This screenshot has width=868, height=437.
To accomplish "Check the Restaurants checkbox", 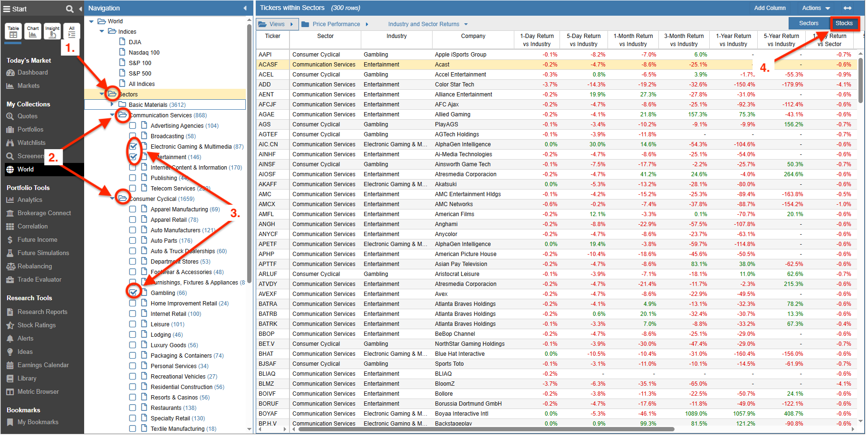I will pyautogui.click(x=133, y=408).
